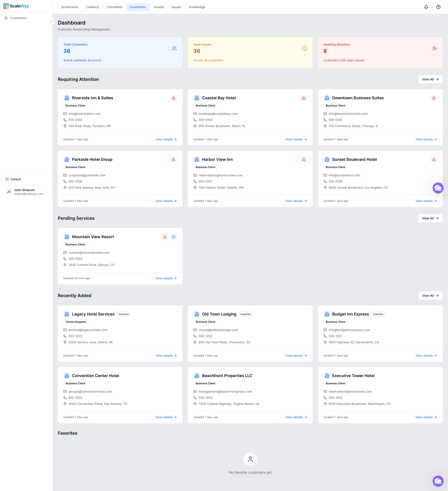This screenshot has height=491, width=448.
Task: Click the warning icon on Sunset Boulevard Hotel card
Action: [x=434, y=159]
